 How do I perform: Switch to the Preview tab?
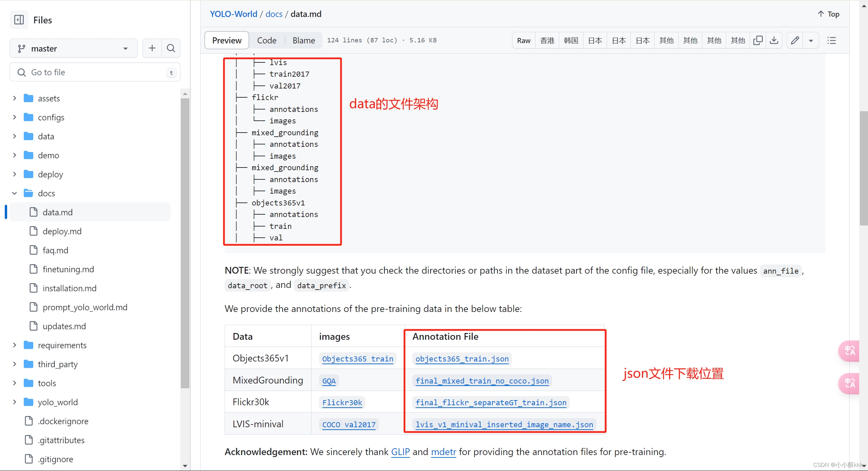pos(227,40)
